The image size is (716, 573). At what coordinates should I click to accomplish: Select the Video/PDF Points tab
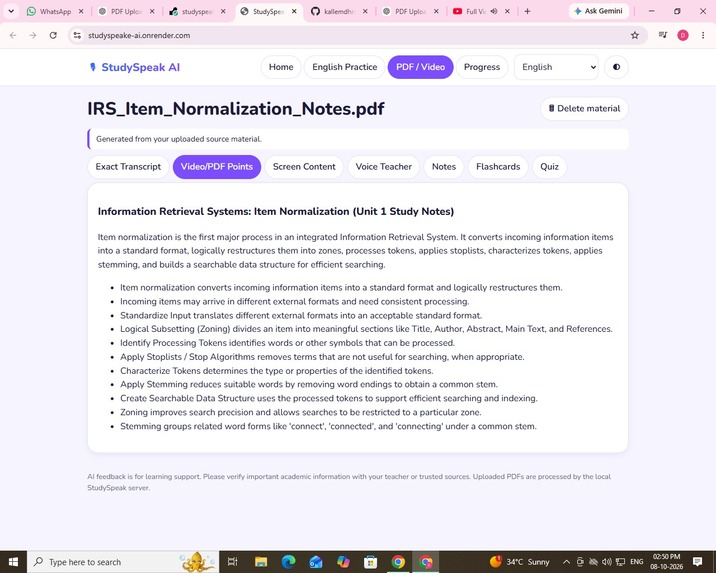tap(216, 167)
